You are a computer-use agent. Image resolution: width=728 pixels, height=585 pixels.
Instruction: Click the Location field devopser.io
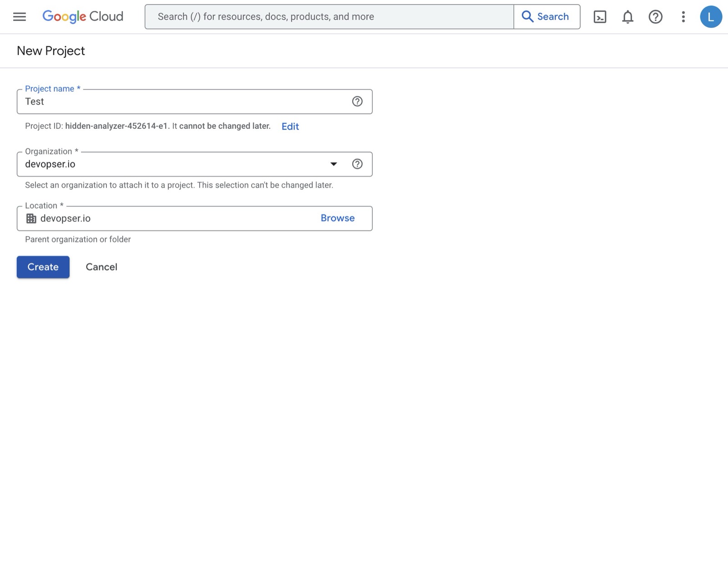(195, 219)
